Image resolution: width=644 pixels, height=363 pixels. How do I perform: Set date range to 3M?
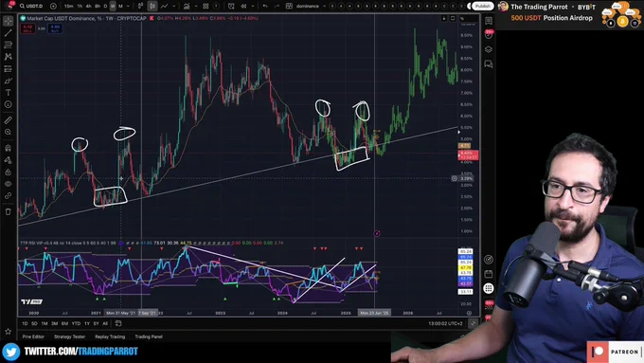click(54, 323)
